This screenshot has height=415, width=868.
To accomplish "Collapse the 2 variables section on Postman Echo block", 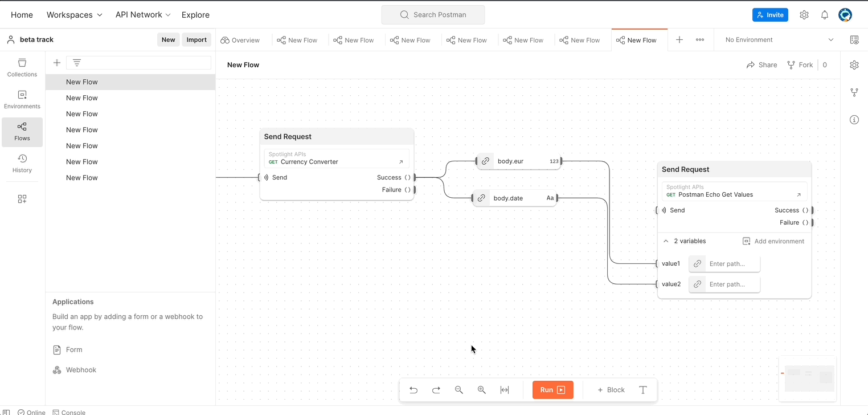I will [666, 241].
